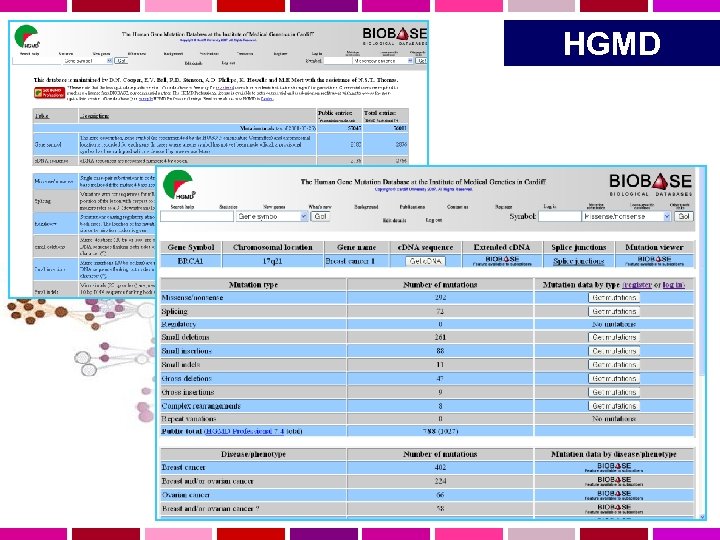Open Statistics menu item in front window
Image resolution: width=720 pixels, height=540 pixels.
click(228, 207)
